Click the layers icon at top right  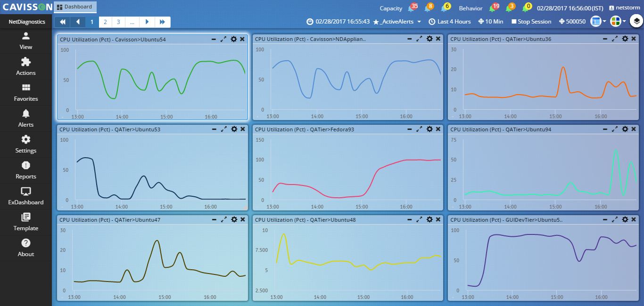click(x=636, y=21)
